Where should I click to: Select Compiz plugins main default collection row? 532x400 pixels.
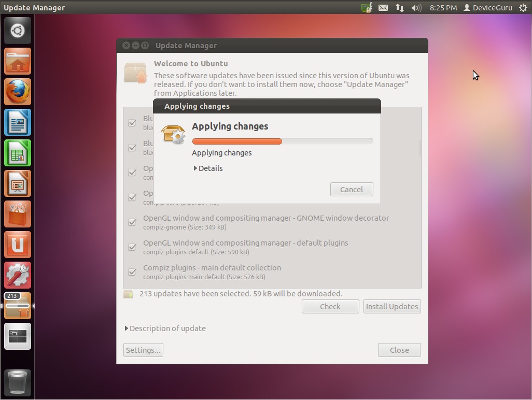click(x=272, y=272)
